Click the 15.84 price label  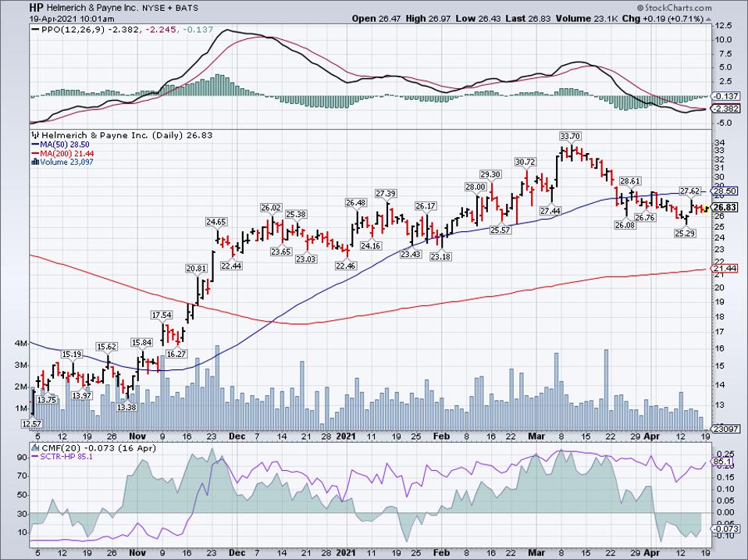[141, 343]
